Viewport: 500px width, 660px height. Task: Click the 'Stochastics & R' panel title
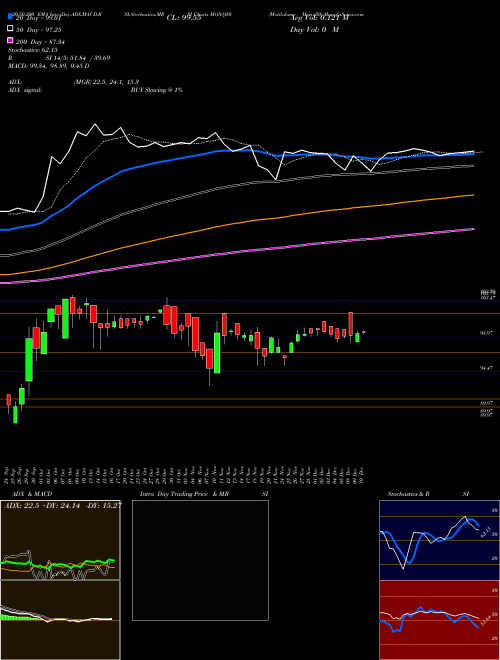[x=408, y=494]
